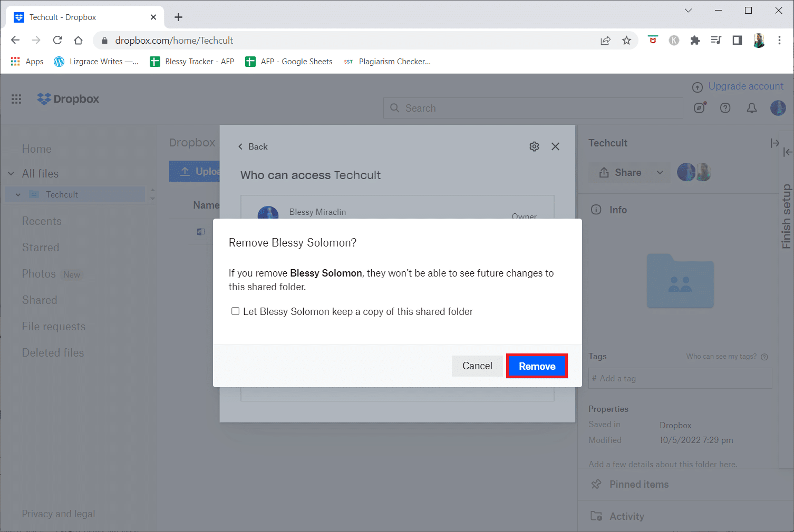Open Chrome three-dot menu
The image size is (794, 532).
click(779, 40)
